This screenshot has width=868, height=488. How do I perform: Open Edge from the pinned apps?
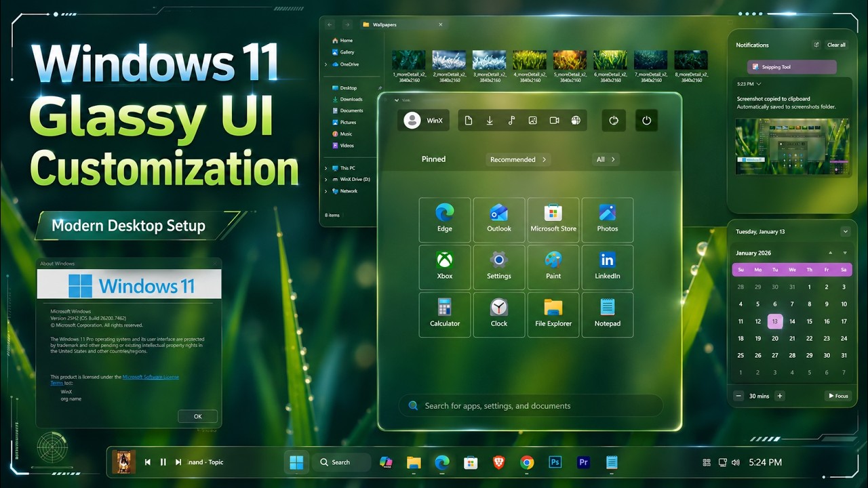tap(445, 220)
